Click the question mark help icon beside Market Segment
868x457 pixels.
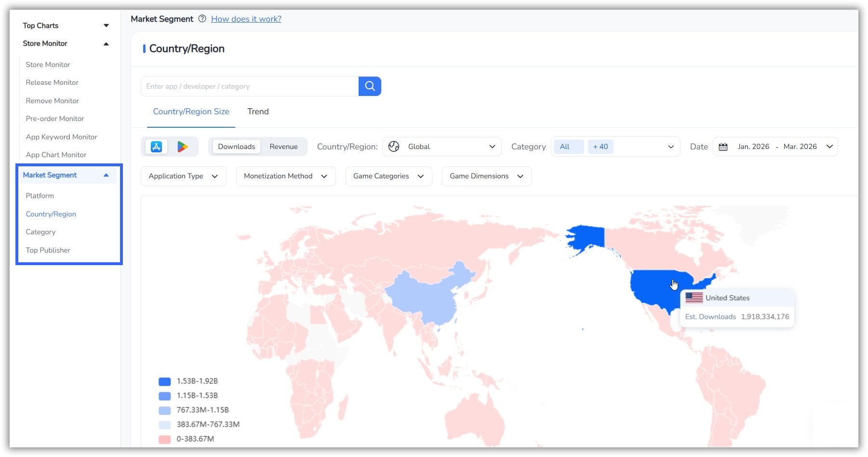tap(201, 19)
